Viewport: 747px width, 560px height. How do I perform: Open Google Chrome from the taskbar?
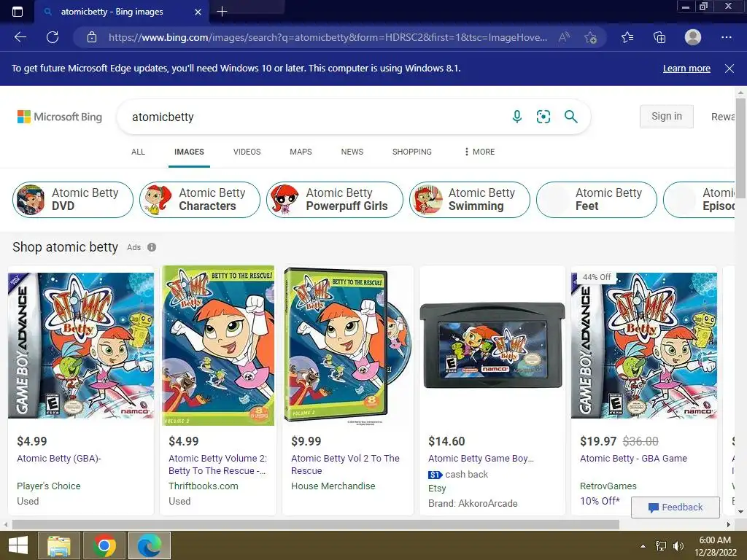[x=104, y=545]
